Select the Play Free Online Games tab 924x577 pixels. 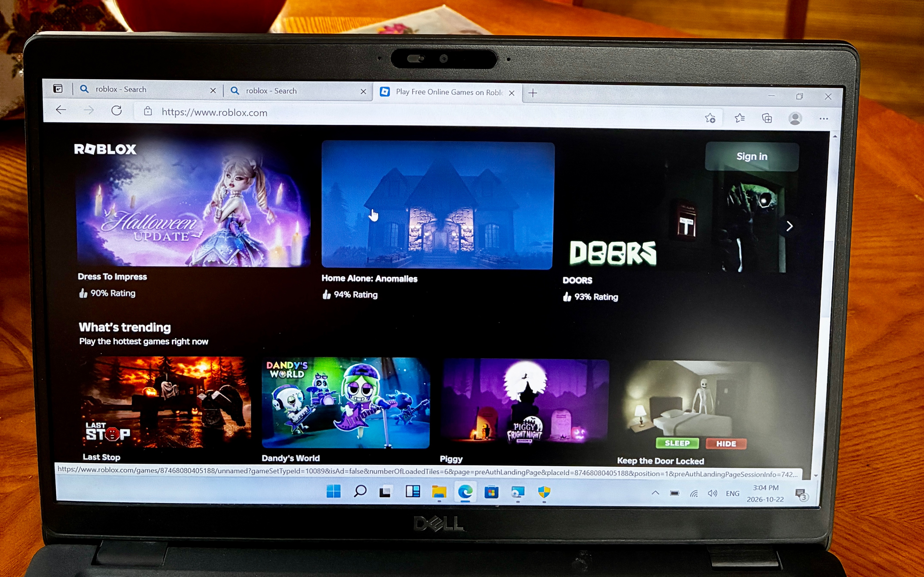pos(447,92)
